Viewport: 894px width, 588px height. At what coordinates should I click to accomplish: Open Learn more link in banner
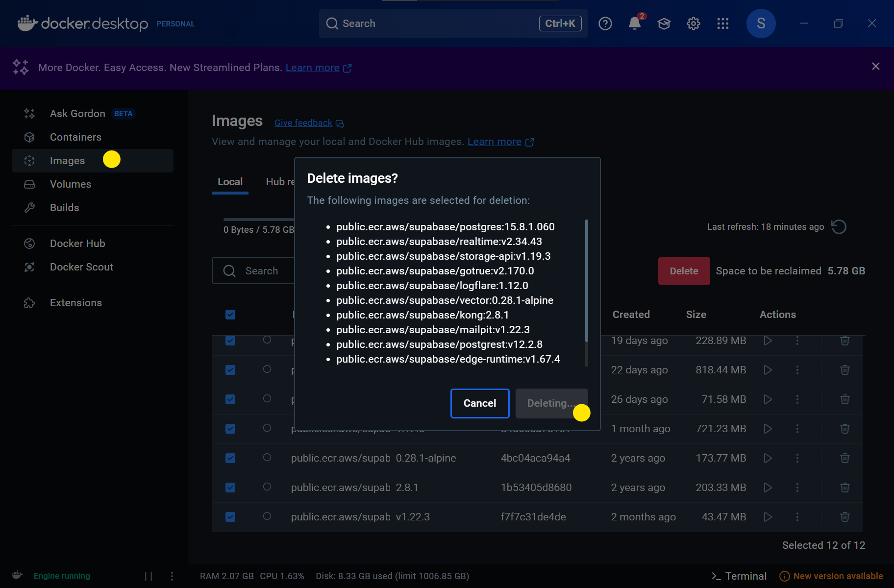coord(319,68)
